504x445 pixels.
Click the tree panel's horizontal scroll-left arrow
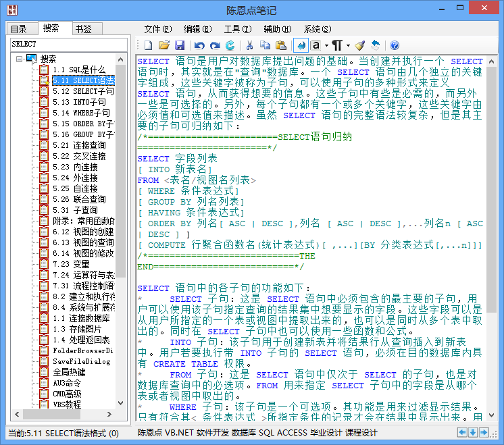(17, 415)
